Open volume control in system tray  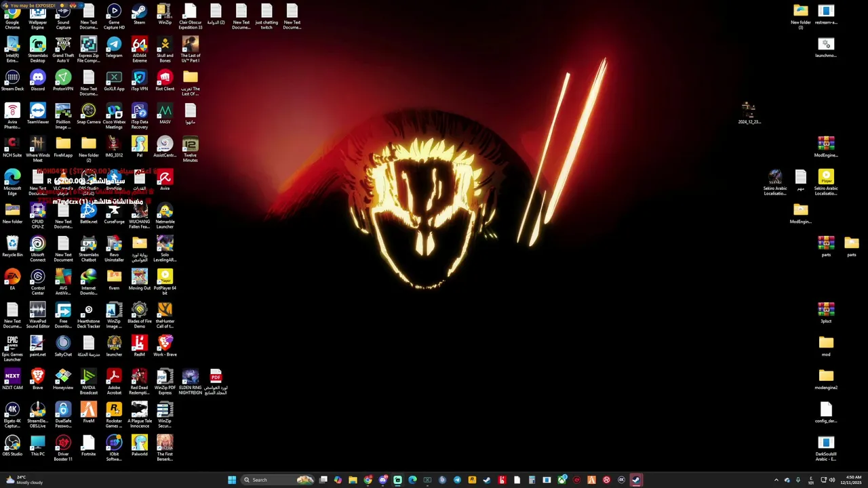[831, 480]
